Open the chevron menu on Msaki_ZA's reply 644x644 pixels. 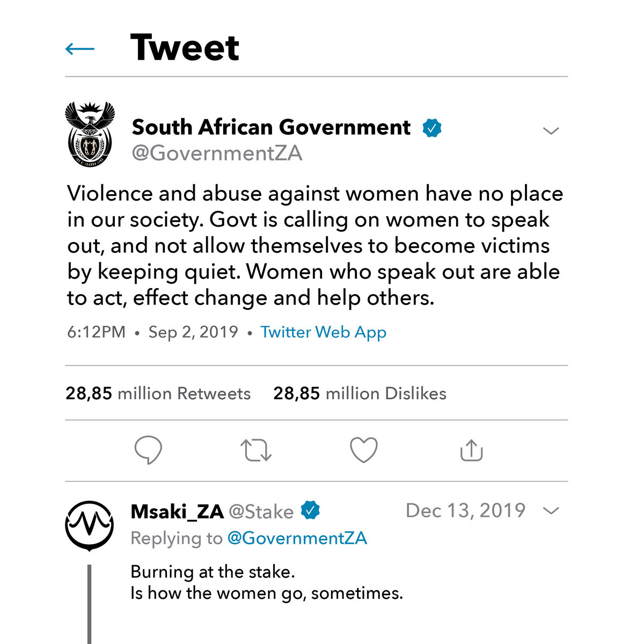(551, 510)
